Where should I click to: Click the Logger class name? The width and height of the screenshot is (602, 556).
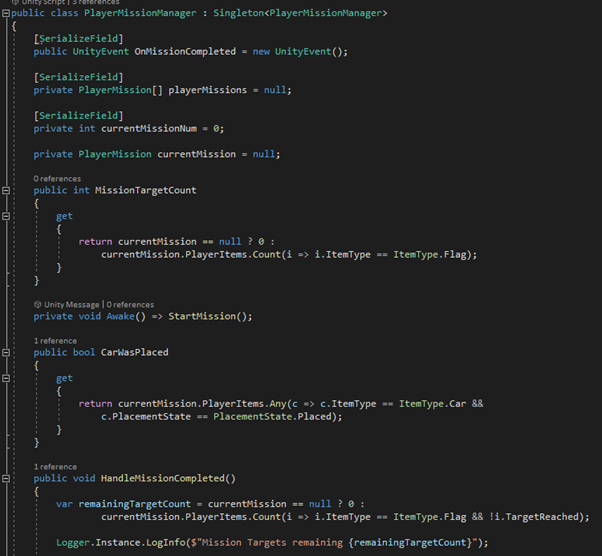coord(73,542)
